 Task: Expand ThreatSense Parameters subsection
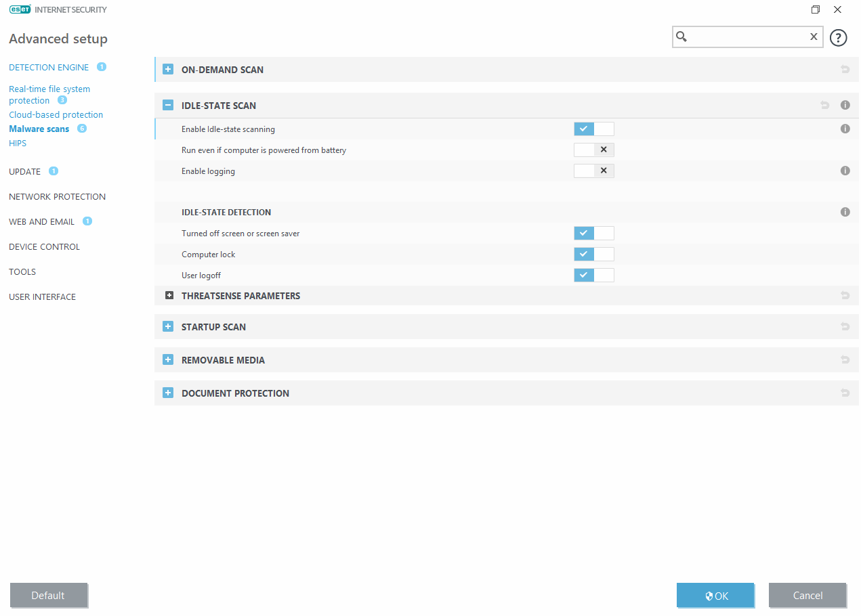(169, 296)
